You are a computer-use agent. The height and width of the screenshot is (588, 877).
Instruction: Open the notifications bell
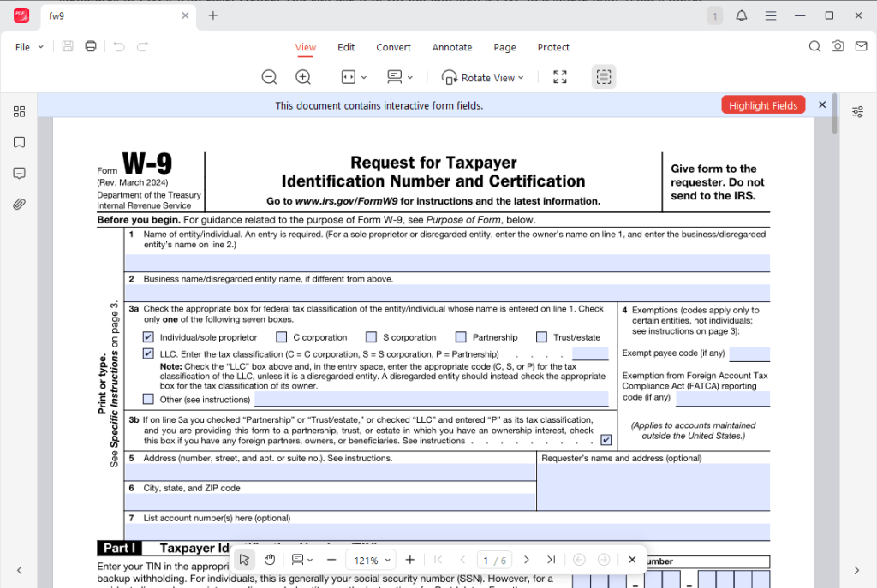pyautogui.click(x=742, y=15)
